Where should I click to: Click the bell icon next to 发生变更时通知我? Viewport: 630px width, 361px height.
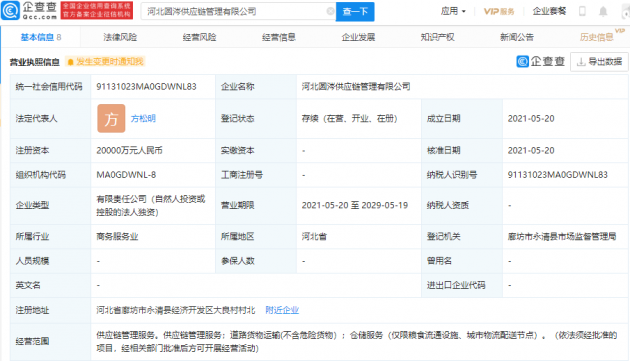tap(70, 62)
